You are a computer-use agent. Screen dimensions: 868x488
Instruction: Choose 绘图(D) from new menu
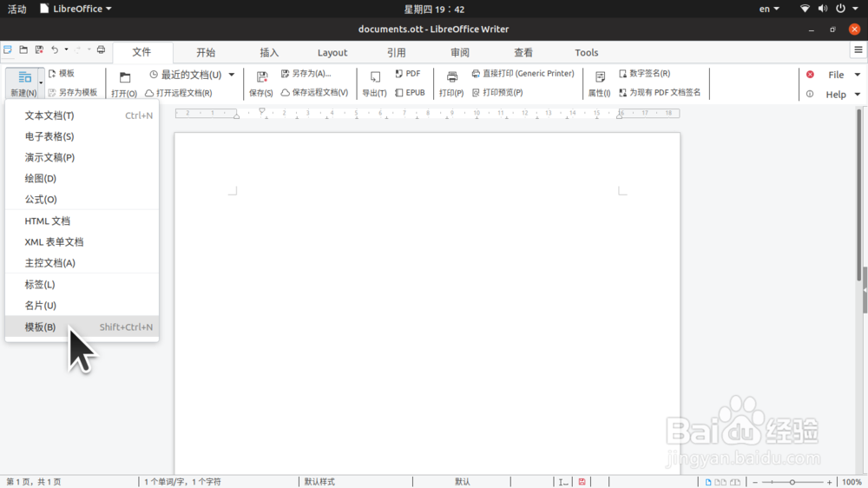coord(82,178)
